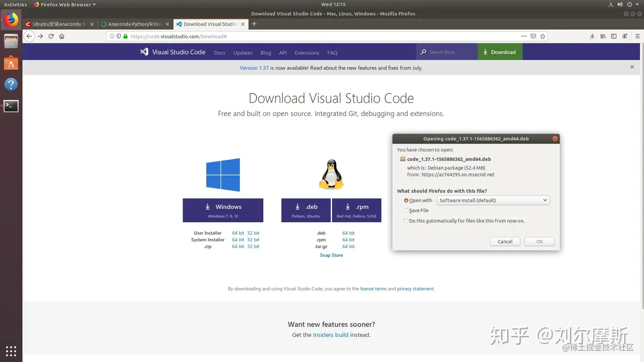644x362 pixels.
Task: Click the Search Docs input field
Action: (451, 52)
